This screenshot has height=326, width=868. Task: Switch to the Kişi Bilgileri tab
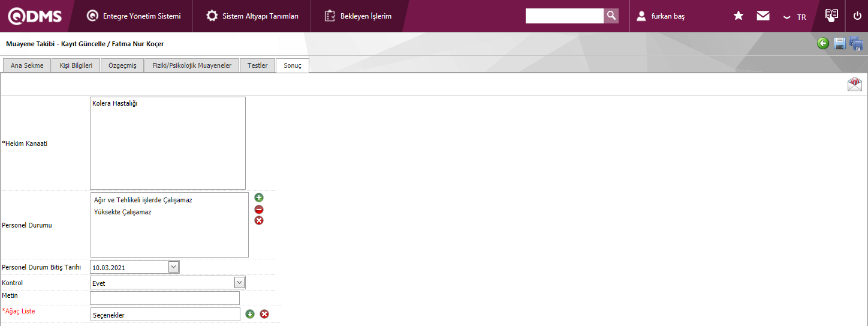coord(76,65)
